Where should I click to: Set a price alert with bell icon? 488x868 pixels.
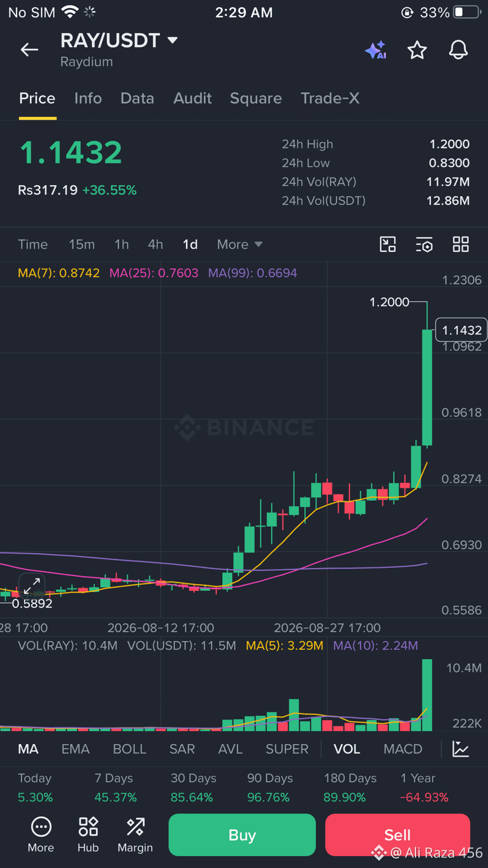pos(459,50)
